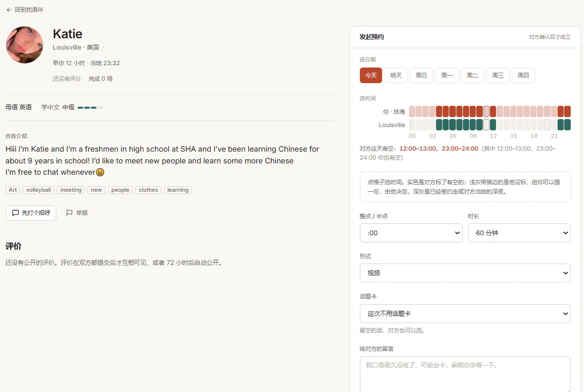Choose 周日 as the date
This screenshot has height=392, width=584.
(421, 76)
